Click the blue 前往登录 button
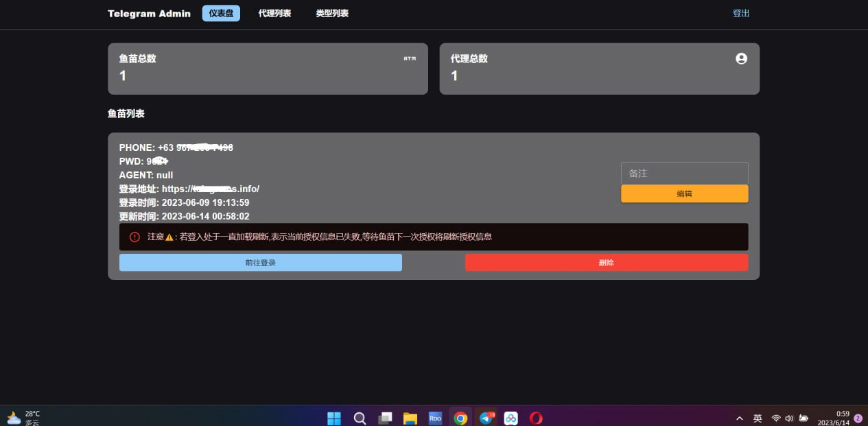The height and width of the screenshot is (426, 868). [x=260, y=262]
